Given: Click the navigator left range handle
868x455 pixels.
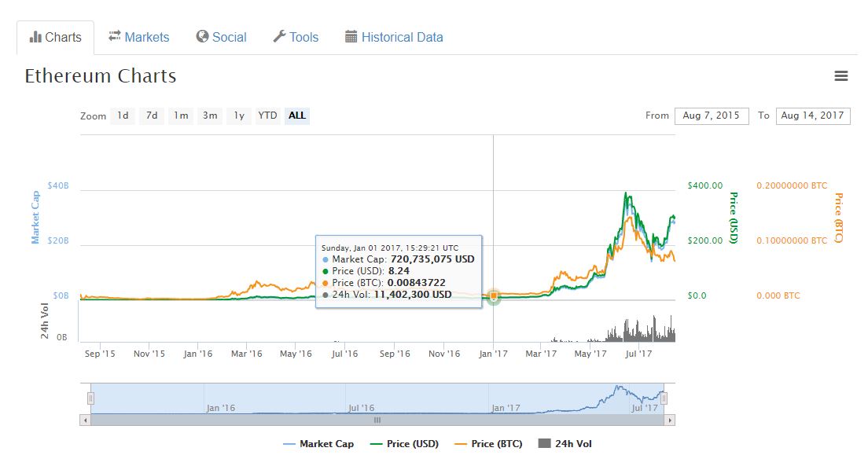Looking at the screenshot, I should tap(90, 398).
